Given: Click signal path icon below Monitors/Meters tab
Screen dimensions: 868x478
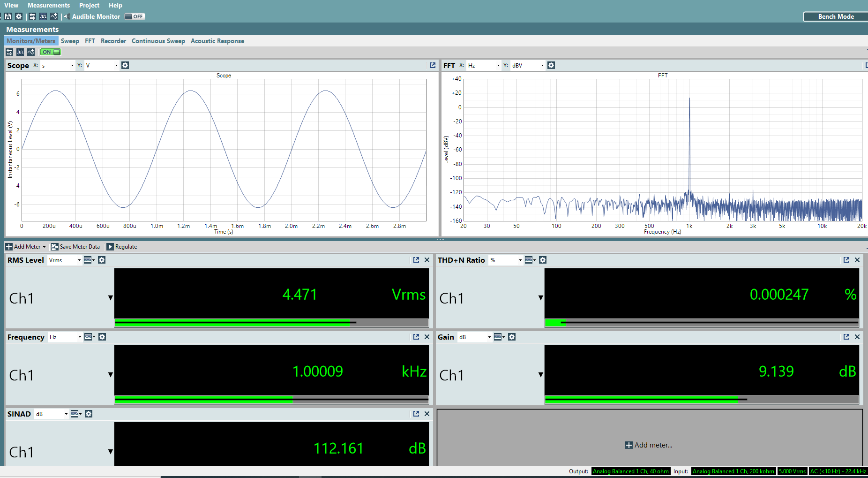Looking at the screenshot, I should click(x=9, y=52).
